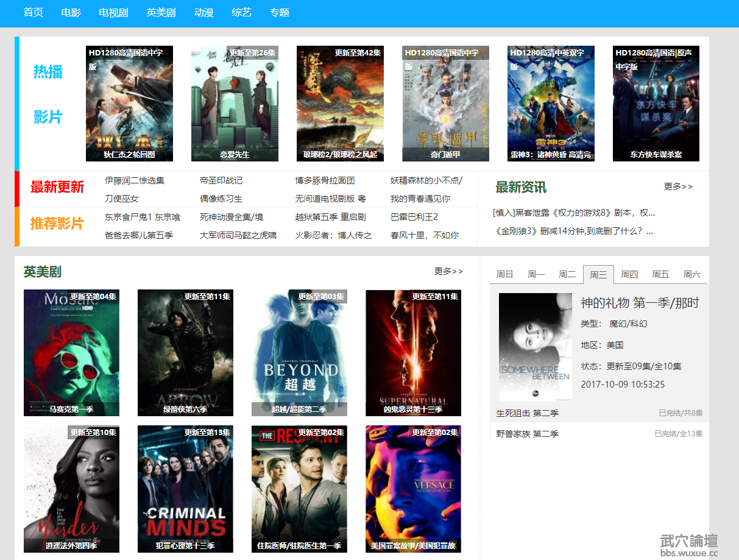Select the 雷神3 movie poster

tap(551, 104)
